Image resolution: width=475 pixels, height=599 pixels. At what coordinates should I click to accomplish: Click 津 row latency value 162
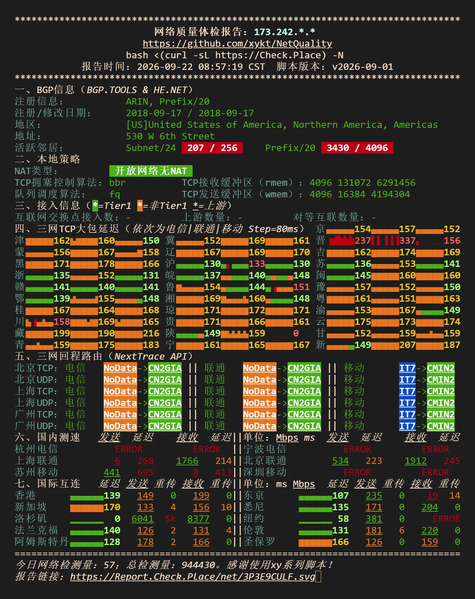[62, 241]
